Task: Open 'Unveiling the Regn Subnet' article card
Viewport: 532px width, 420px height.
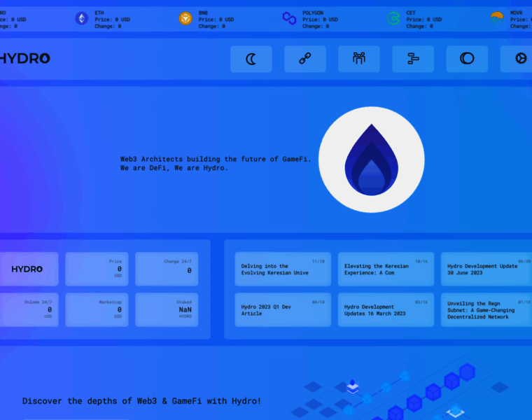Action: click(x=486, y=309)
